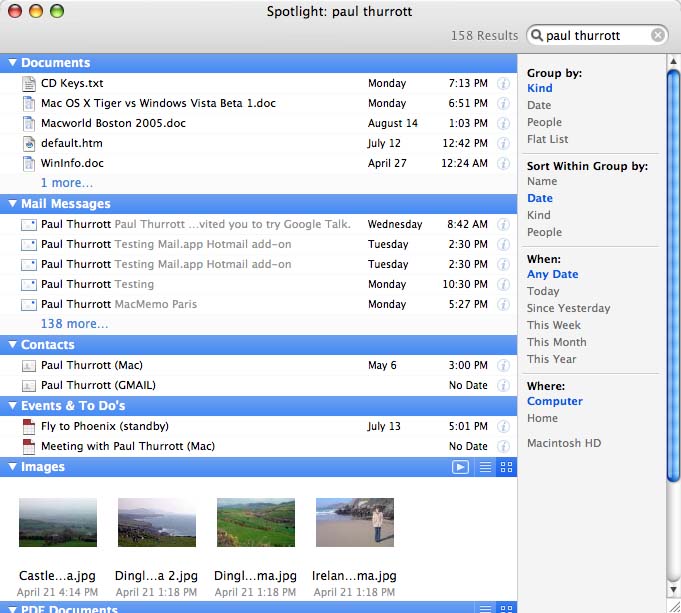Screen dimensions: 681x613
Task: Show info for WinInfo.doc
Action: coord(503,163)
